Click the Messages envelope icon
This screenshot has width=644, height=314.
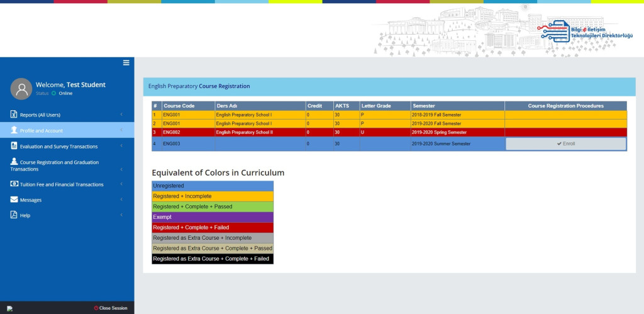tap(14, 199)
